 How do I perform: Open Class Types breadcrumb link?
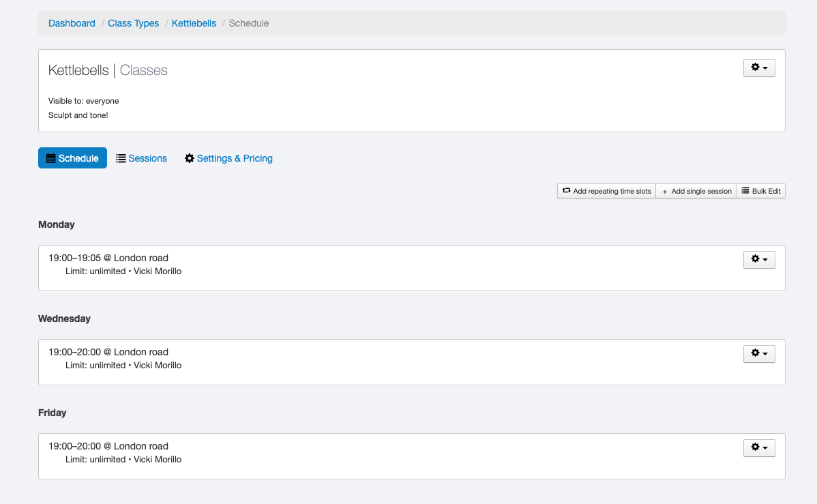pos(133,23)
